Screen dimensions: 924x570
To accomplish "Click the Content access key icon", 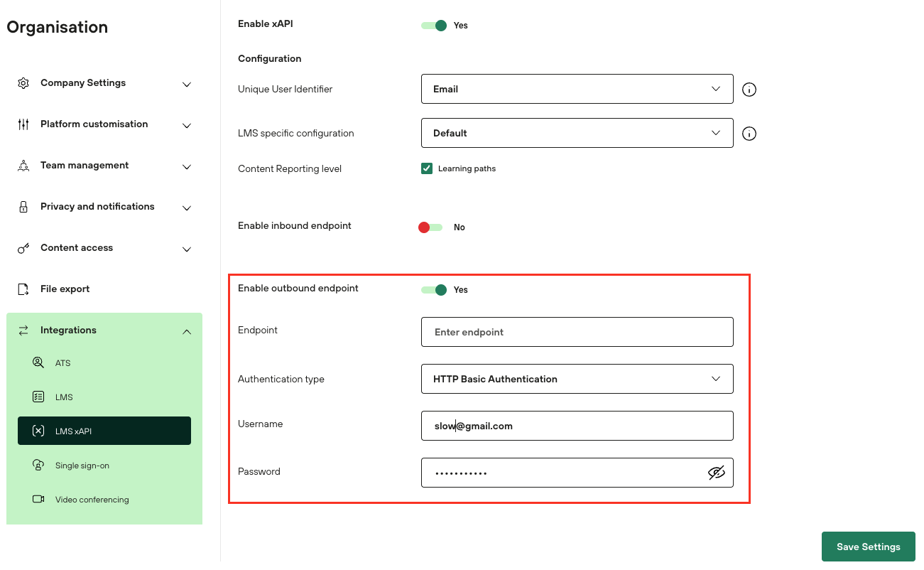I will (x=23, y=248).
